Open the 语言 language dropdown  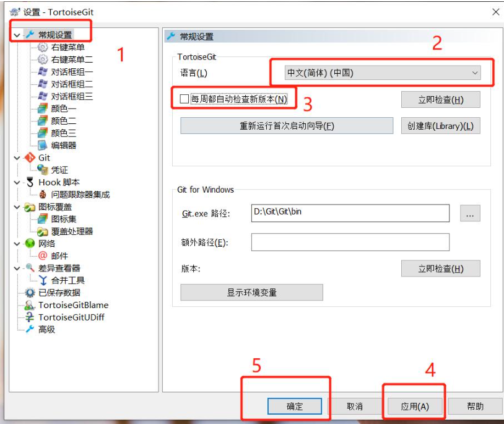[x=383, y=73]
